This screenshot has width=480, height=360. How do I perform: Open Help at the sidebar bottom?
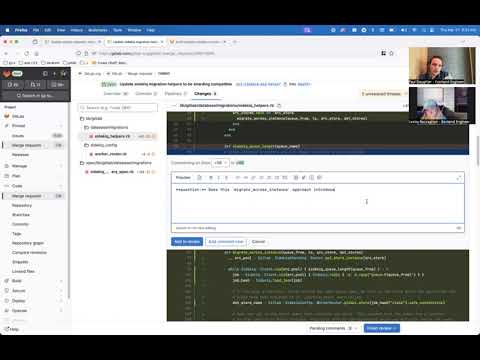[x=12, y=329]
